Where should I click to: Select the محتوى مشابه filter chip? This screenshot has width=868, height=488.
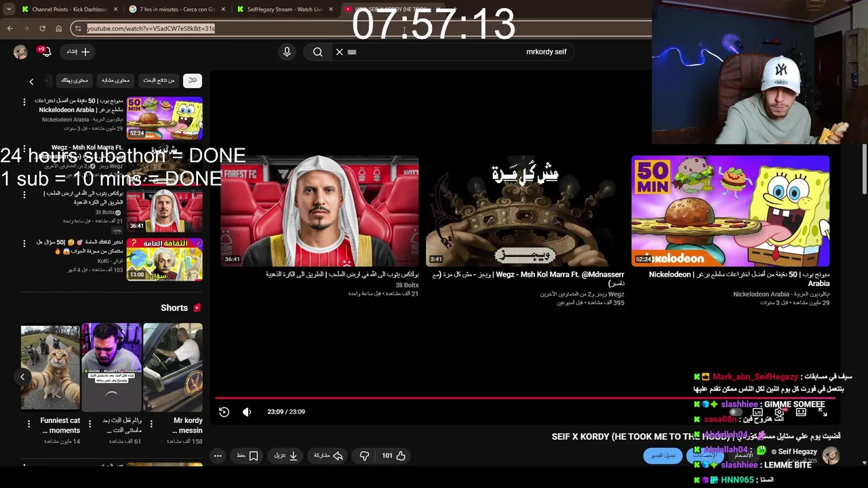116,80
